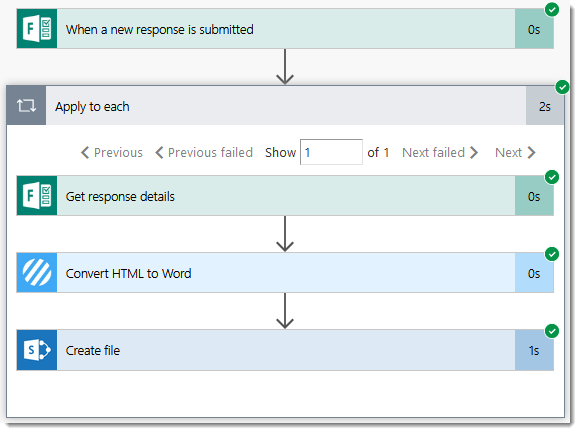Click the Forms icon on the trigger step
Screen dimensions: 580x433
(x=37, y=29)
